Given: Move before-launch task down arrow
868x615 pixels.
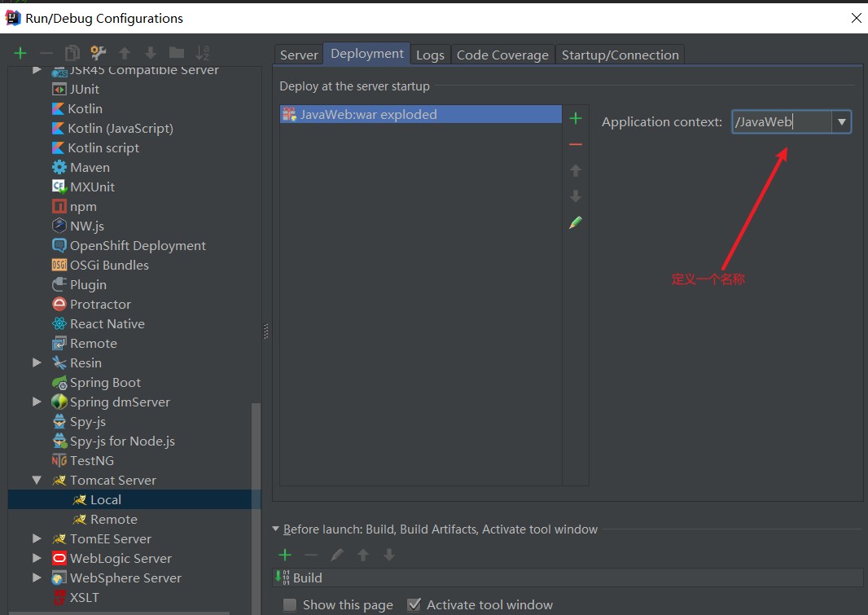Looking at the screenshot, I should (x=389, y=555).
